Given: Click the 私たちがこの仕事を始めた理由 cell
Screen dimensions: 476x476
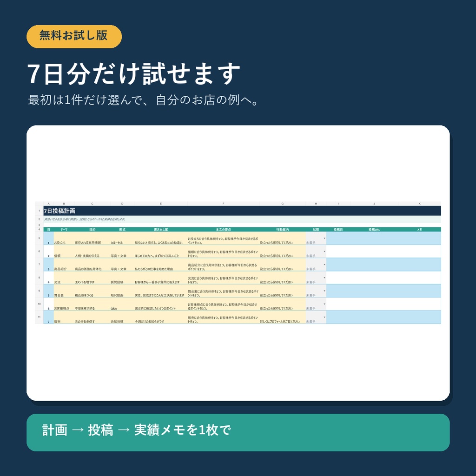Looking at the screenshot, I should [x=160, y=264].
